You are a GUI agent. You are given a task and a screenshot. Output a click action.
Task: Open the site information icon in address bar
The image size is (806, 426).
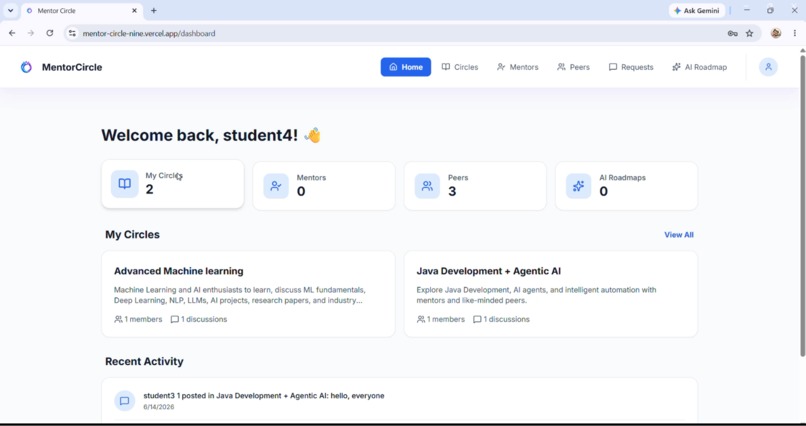tap(72, 33)
